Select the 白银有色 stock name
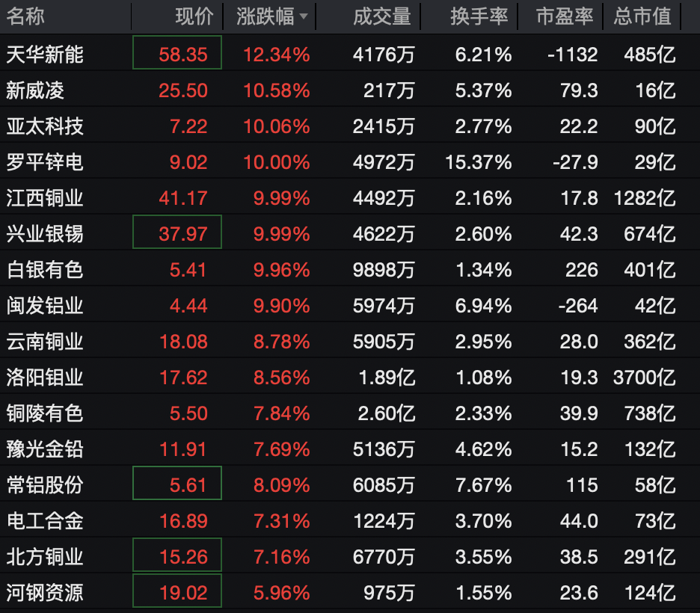Screen dimensions: 700x613 [x=45, y=269]
